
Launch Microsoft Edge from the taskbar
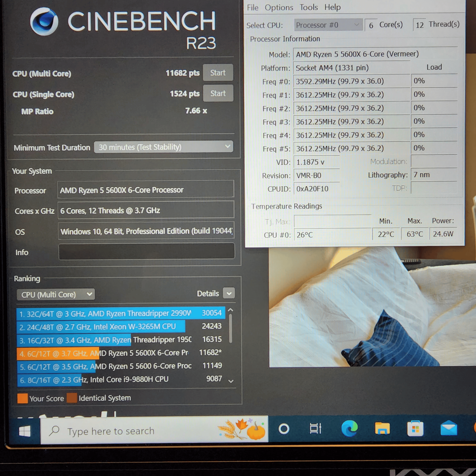[x=350, y=428]
